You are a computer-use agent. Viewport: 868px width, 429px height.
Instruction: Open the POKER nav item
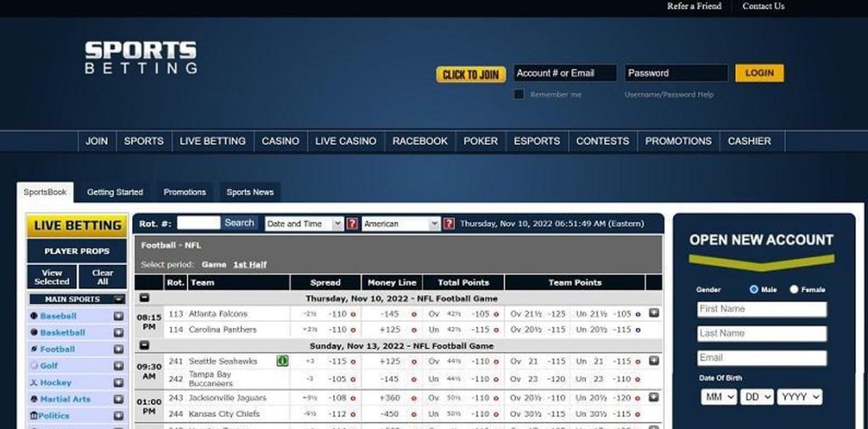tap(481, 141)
